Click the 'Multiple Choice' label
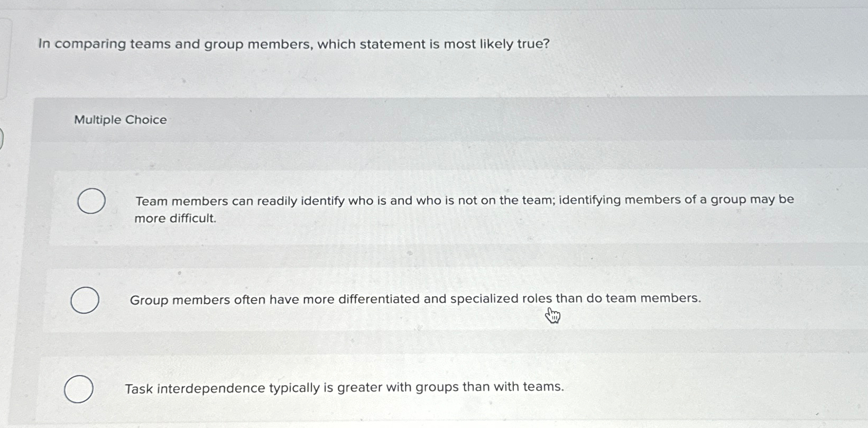The width and height of the screenshot is (868, 428). point(119,120)
